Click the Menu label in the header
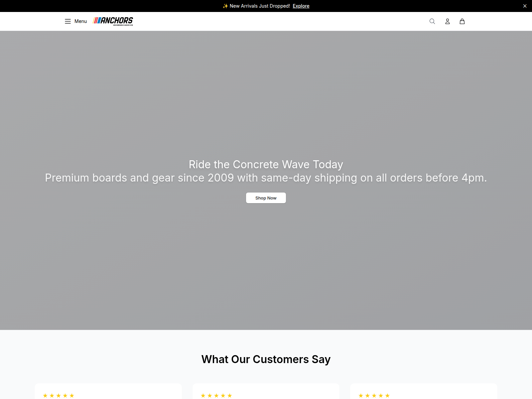This screenshot has height=399, width=532. [x=80, y=21]
